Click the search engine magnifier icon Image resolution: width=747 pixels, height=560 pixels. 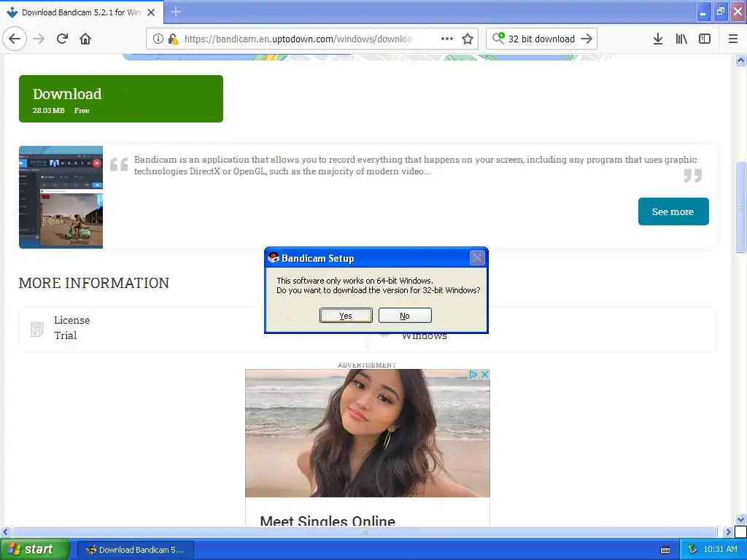click(x=498, y=38)
